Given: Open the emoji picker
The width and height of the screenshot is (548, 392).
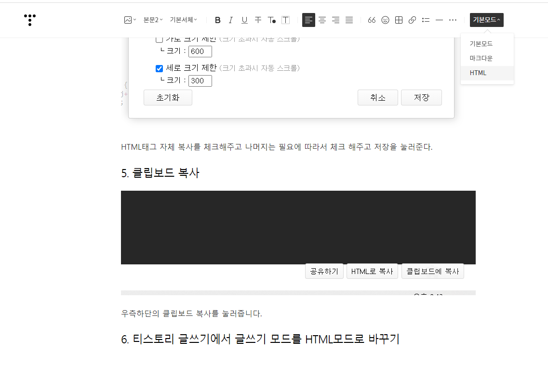Looking at the screenshot, I should point(385,20).
